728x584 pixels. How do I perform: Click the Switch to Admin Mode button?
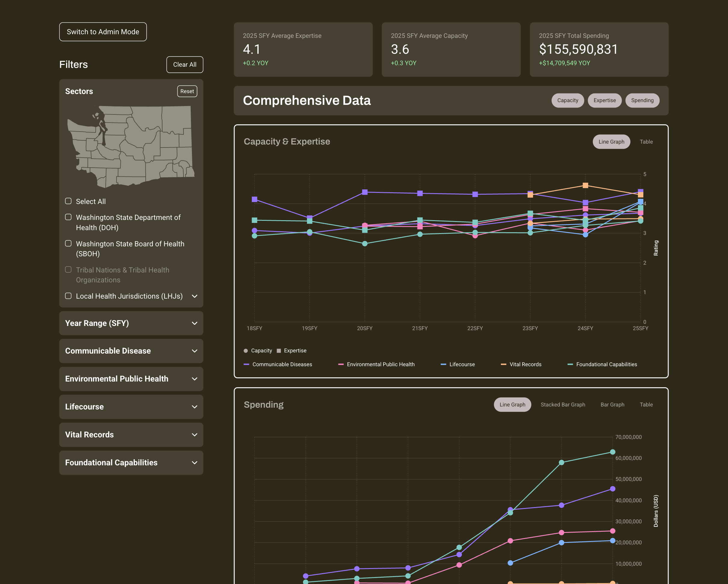103,32
